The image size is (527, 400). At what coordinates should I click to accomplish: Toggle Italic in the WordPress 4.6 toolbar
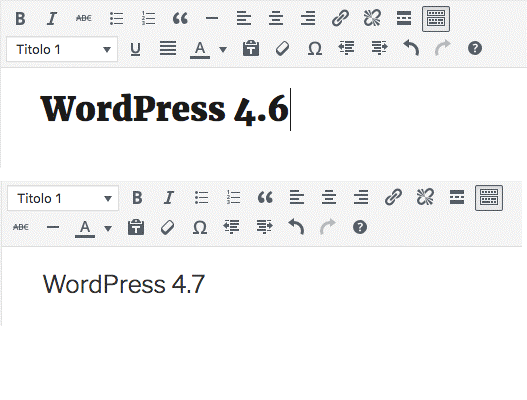point(52,18)
